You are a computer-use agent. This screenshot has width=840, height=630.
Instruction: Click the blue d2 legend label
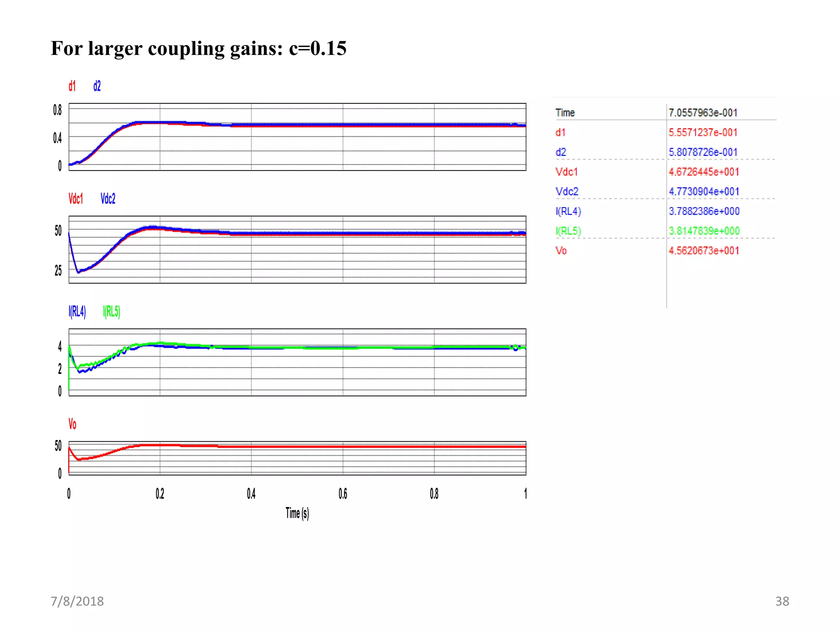(x=97, y=86)
